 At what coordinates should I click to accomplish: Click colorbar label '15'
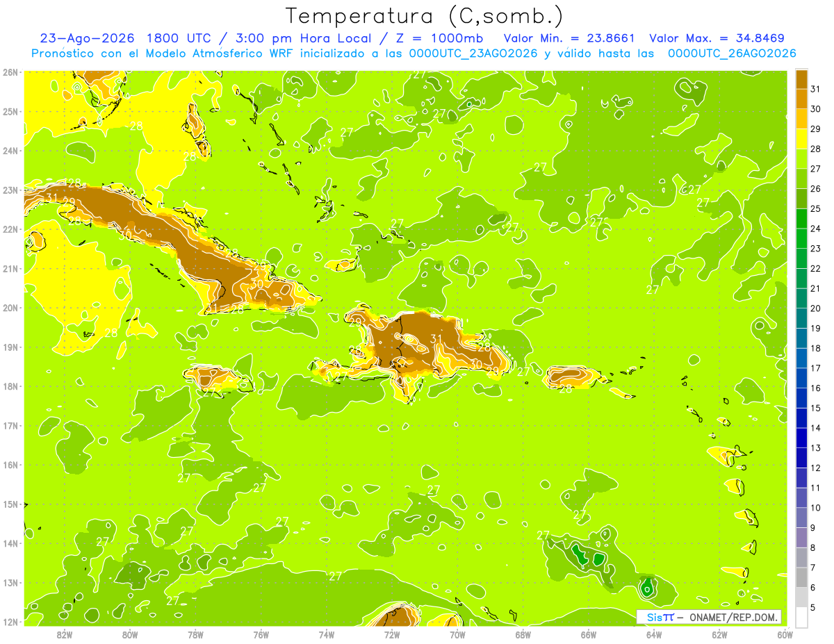pos(816,408)
